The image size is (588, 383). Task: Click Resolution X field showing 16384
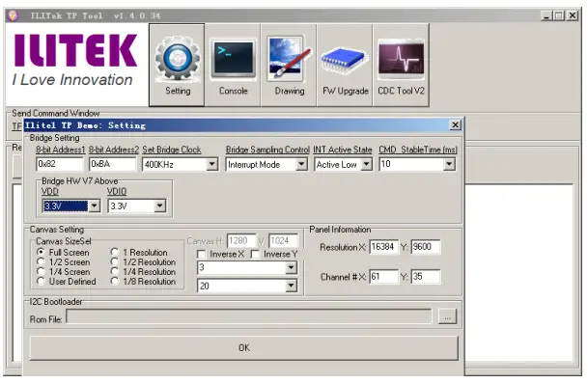[x=383, y=247]
